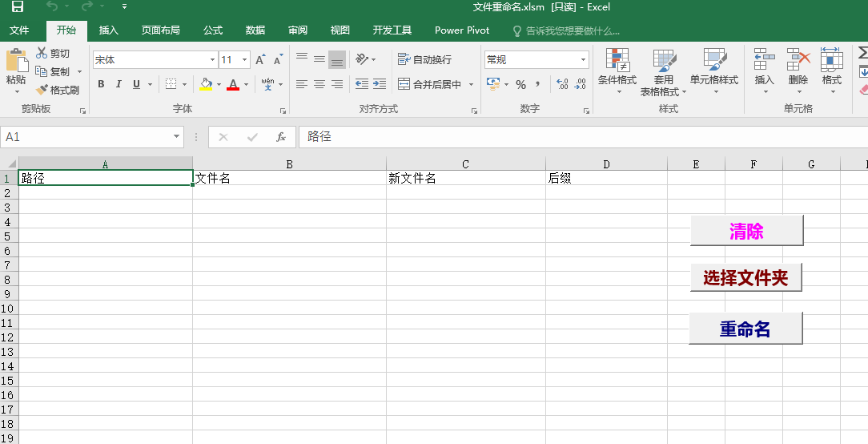Click the Insert Function fx icon
868x444 pixels.
pos(281,137)
